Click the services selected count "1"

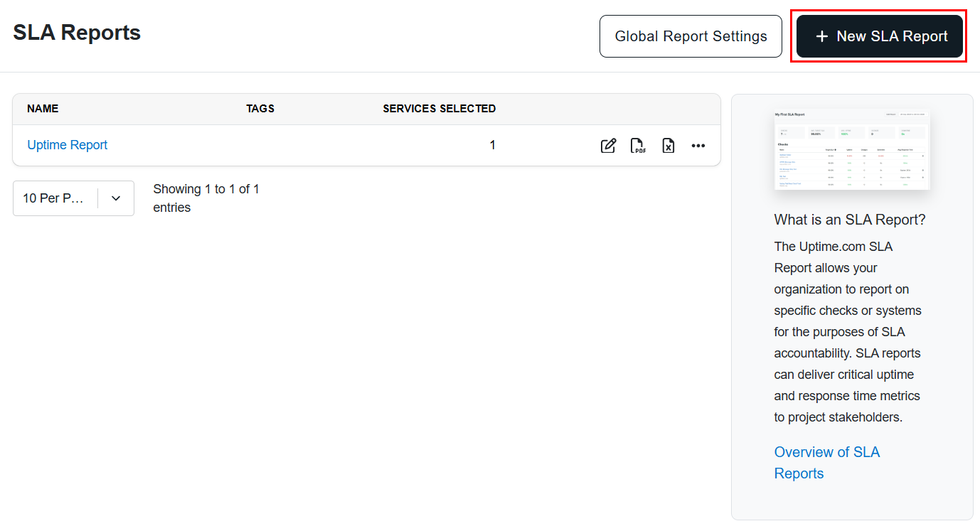(x=492, y=144)
